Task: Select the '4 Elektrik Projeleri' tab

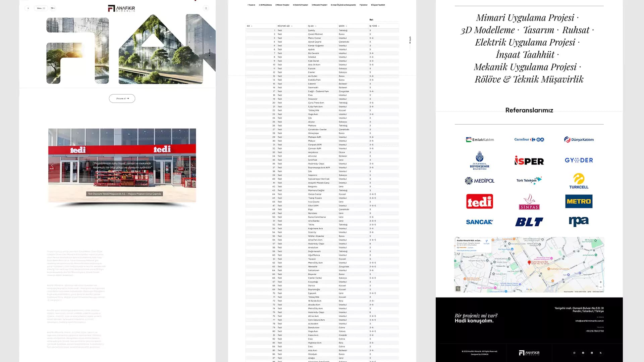Action: pos(301,5)
